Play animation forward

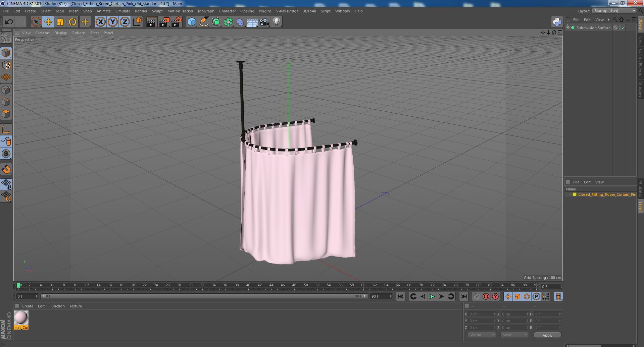[432, 296]
